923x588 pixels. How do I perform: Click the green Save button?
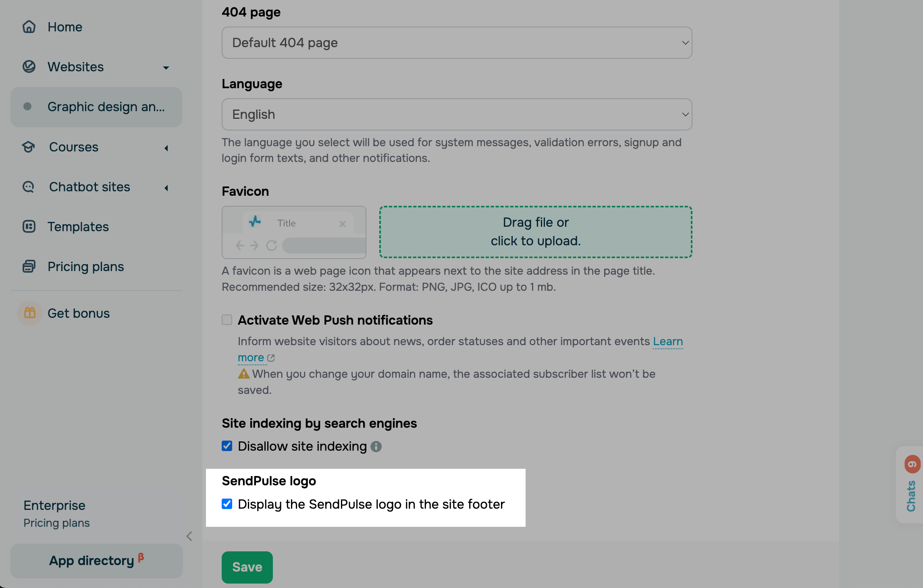[x=247, y=567]
